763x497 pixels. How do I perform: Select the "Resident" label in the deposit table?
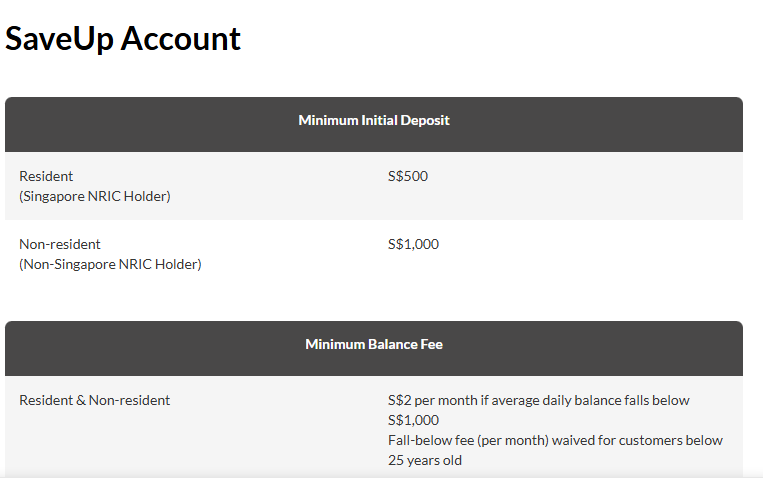[46, 176]
